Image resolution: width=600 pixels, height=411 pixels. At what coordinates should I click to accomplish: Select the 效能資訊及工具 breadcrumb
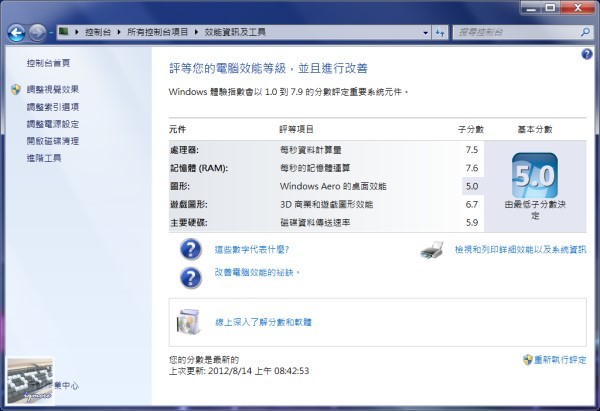235,32
